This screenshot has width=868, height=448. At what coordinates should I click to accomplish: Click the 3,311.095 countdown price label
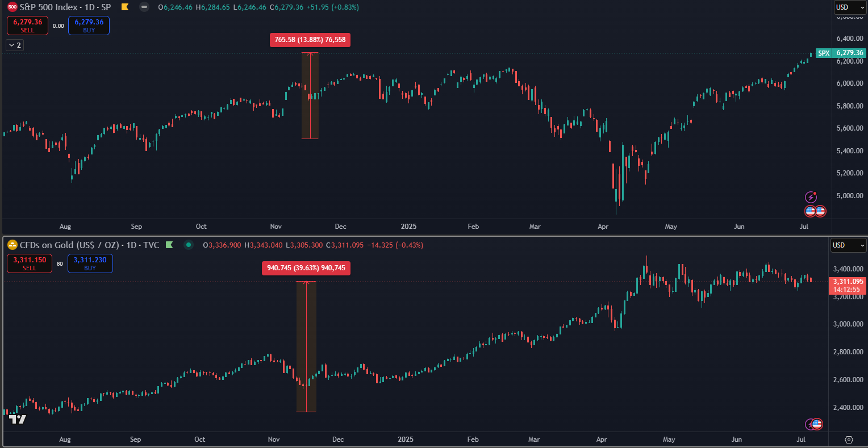pyautogui.click(x=849, y=285)
